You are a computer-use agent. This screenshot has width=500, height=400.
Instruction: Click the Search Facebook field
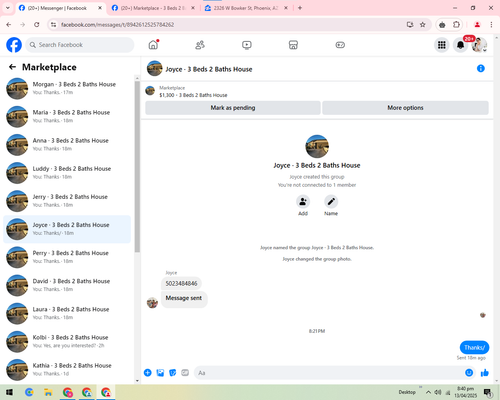80,45
